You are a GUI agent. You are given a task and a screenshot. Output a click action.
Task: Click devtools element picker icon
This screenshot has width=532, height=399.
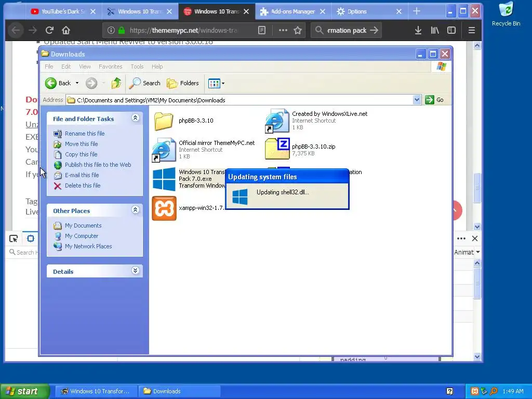click(x=14, y=238)
